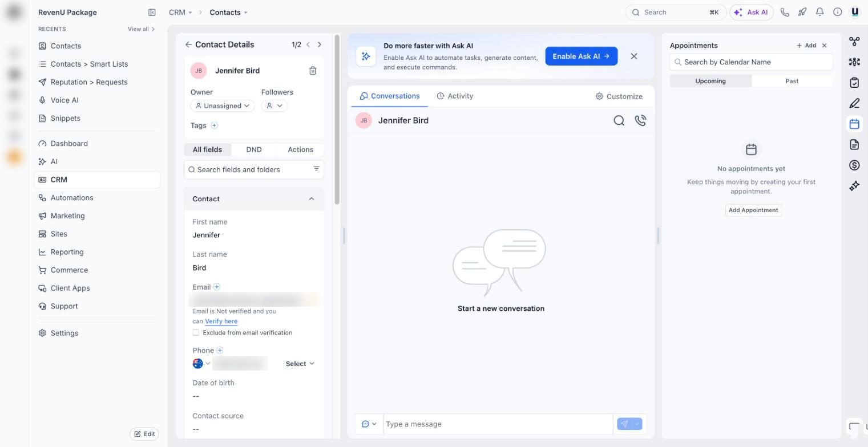Call Jennifer Bird from conversation header
The height and width of the screenshot is (447, 868).
point(640,120)
